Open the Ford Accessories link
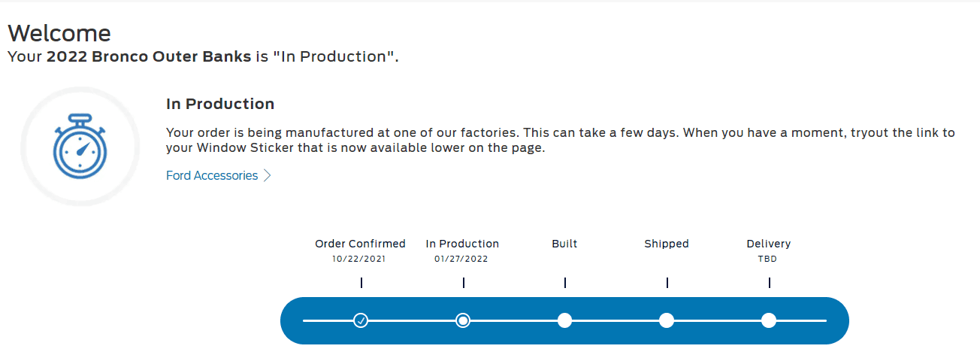980x361 pixels. [x=212, y=175]
